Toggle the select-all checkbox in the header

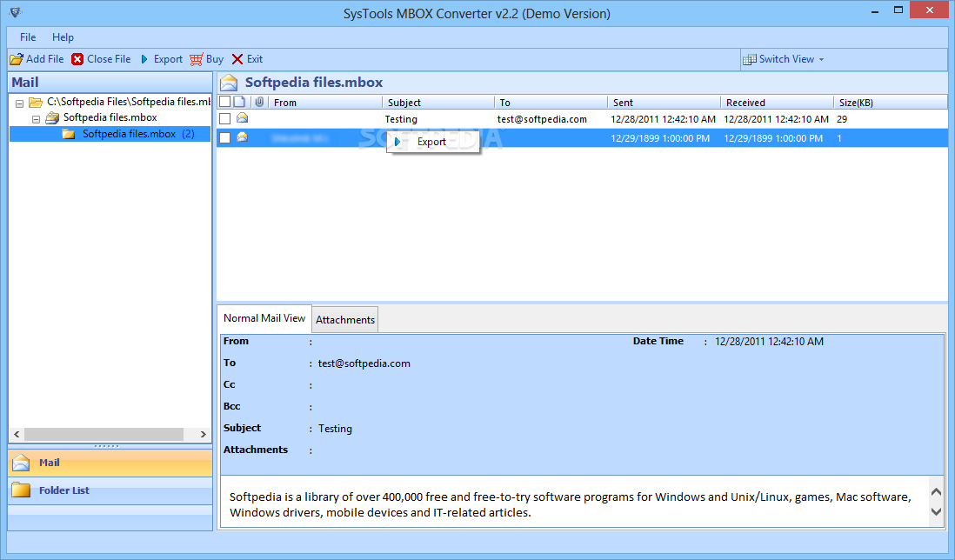tap(224, 102)
